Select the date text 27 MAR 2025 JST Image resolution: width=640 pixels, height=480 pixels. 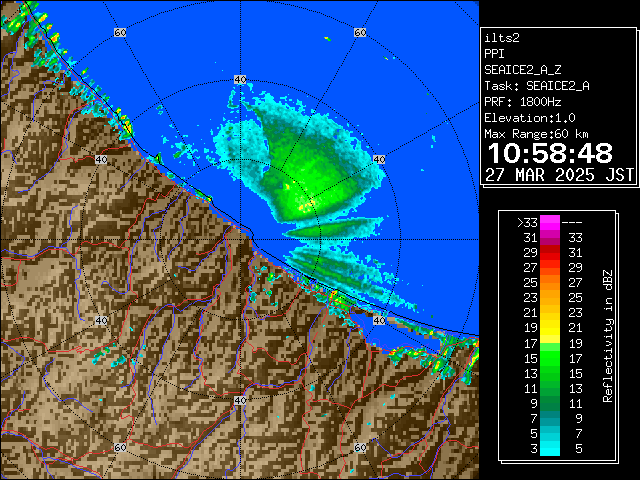(559, 175)
